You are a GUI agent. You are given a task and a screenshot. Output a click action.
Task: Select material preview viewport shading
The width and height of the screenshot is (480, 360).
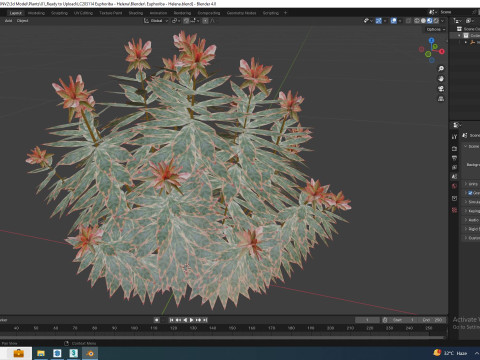pos(430,21)
